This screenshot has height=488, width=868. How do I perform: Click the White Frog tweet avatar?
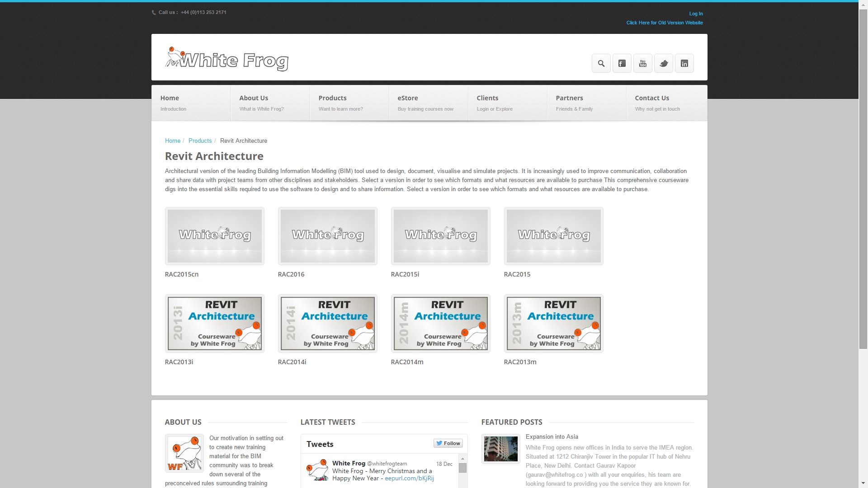[x=317, y=470]
